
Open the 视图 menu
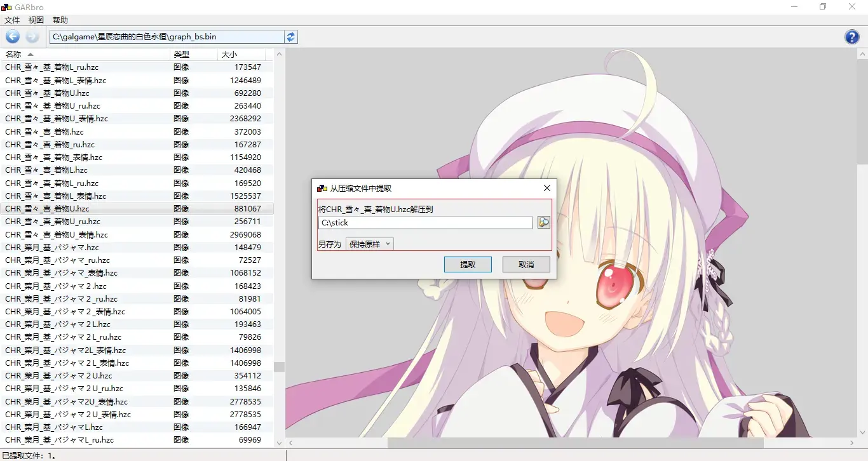pyautogui.click(x=36, y=20)
